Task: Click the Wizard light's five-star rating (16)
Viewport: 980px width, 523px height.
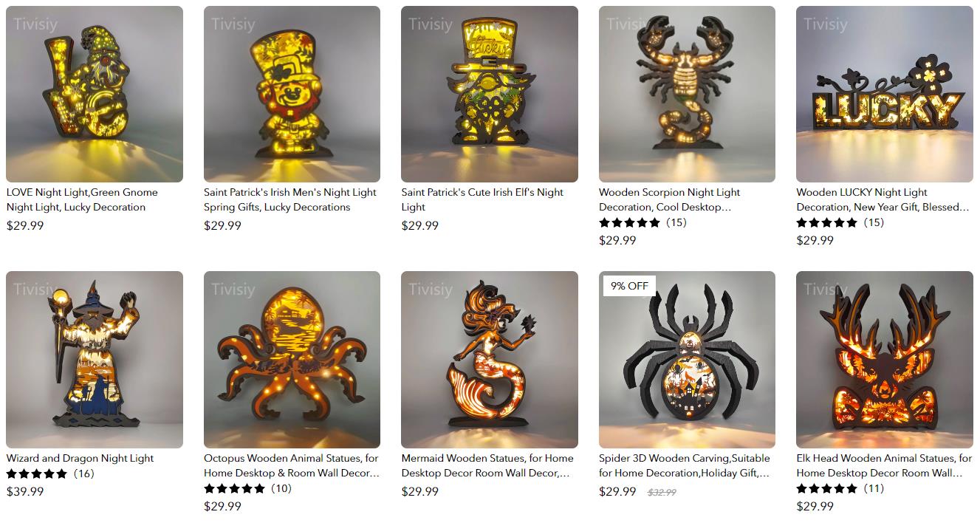Action: [50, 474]
